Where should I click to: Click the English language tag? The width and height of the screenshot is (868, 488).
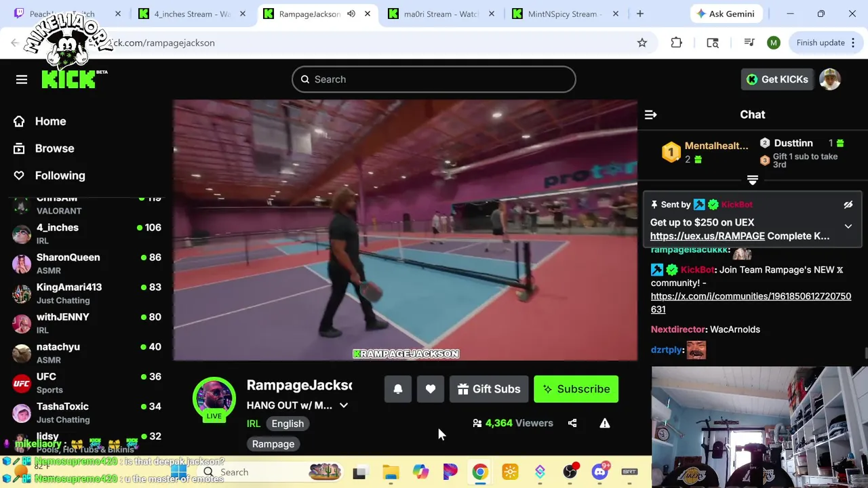pos(288,424)
